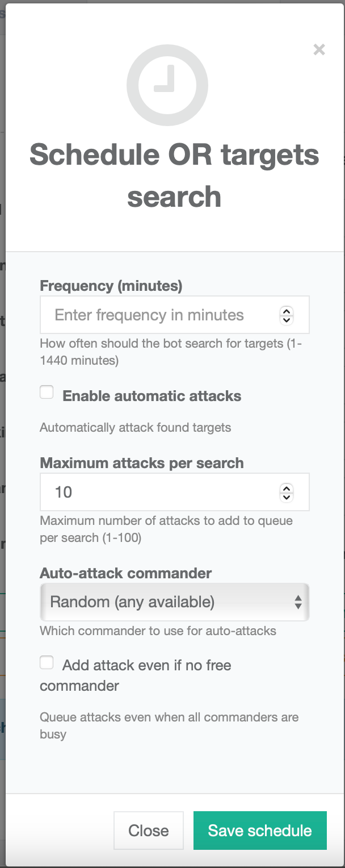345x868 pixels.
Task: Increment Maximum attacks using the up arrow
Action: pos(287,488)
